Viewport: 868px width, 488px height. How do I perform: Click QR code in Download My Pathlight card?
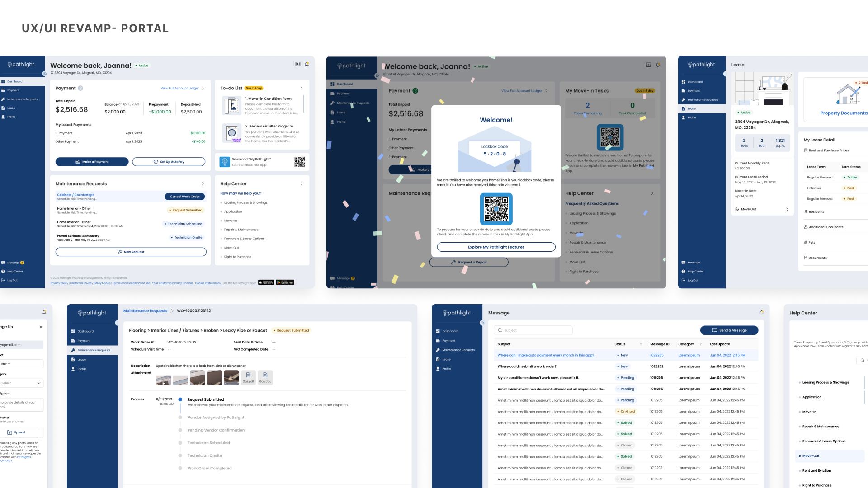299,162
